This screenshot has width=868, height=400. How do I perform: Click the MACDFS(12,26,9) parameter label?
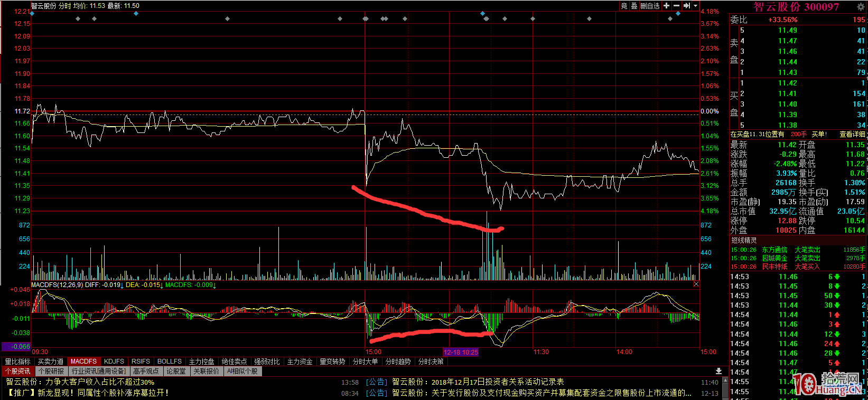point(57,285)
